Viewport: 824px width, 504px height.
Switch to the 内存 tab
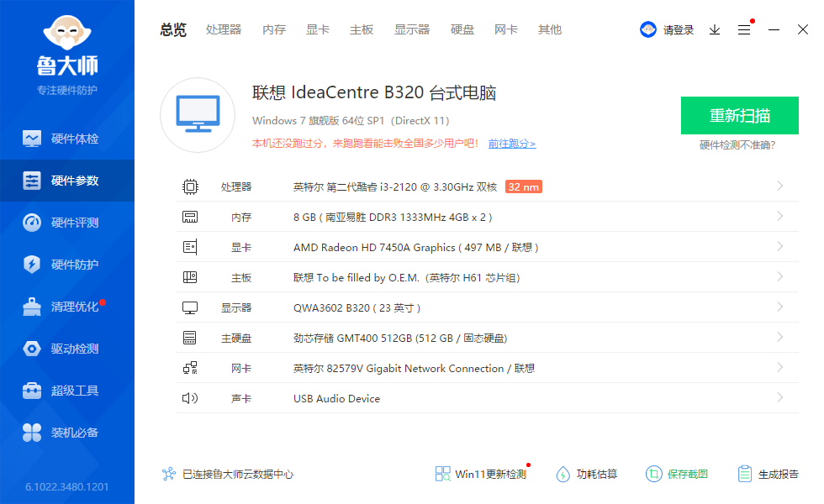pos(274,30)
